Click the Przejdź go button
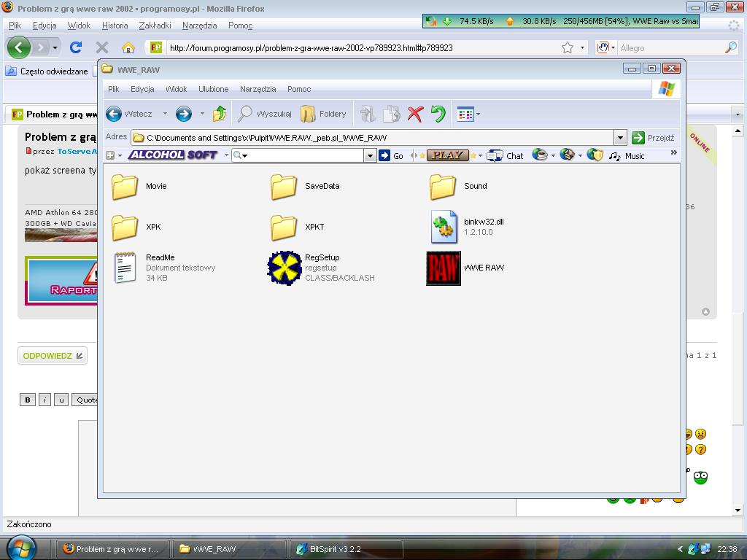747x560 pixels. coord(653,138)
